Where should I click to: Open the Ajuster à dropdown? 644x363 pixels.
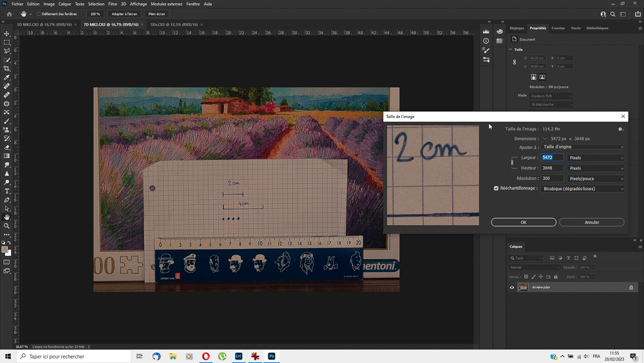583,147
